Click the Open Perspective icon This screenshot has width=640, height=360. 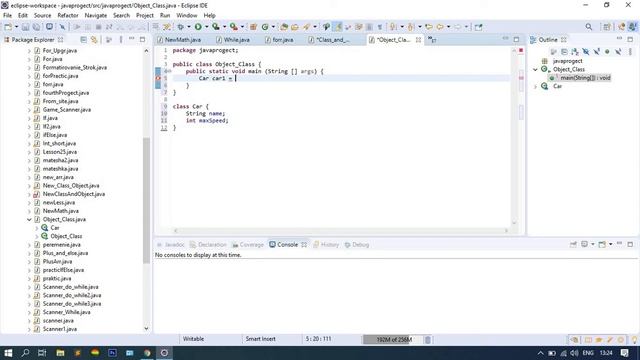coord(607,27)
